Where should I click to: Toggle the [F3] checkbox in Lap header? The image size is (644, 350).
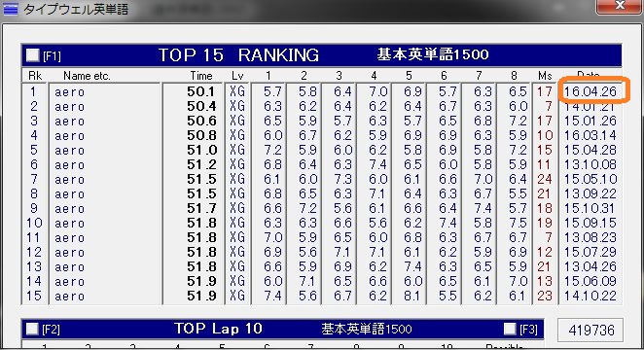pos(510,329)
